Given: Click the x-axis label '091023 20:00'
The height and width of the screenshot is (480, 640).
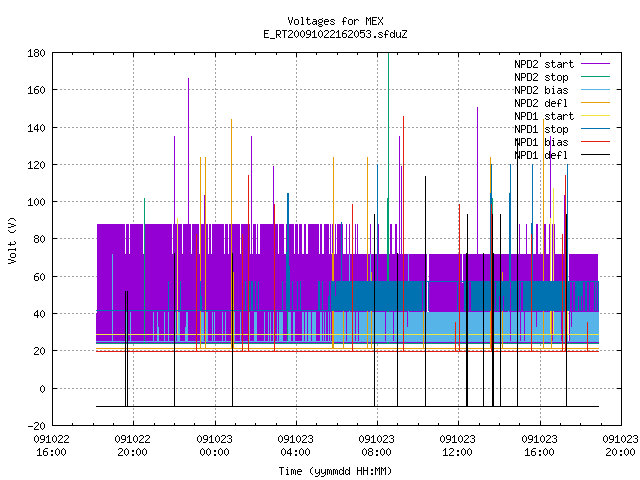Looking at the screenshot, I should pyautogui.click(x=620, y=446).
